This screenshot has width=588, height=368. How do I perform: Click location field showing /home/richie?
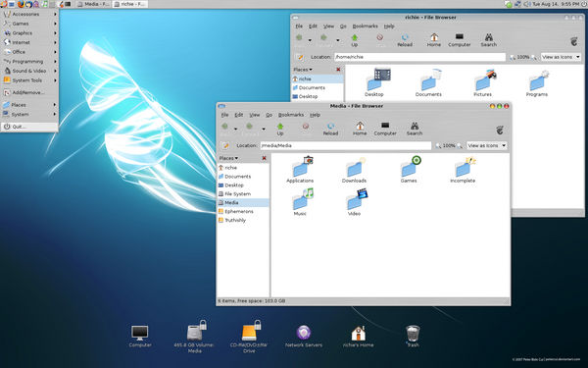click(x=420, y=57)
